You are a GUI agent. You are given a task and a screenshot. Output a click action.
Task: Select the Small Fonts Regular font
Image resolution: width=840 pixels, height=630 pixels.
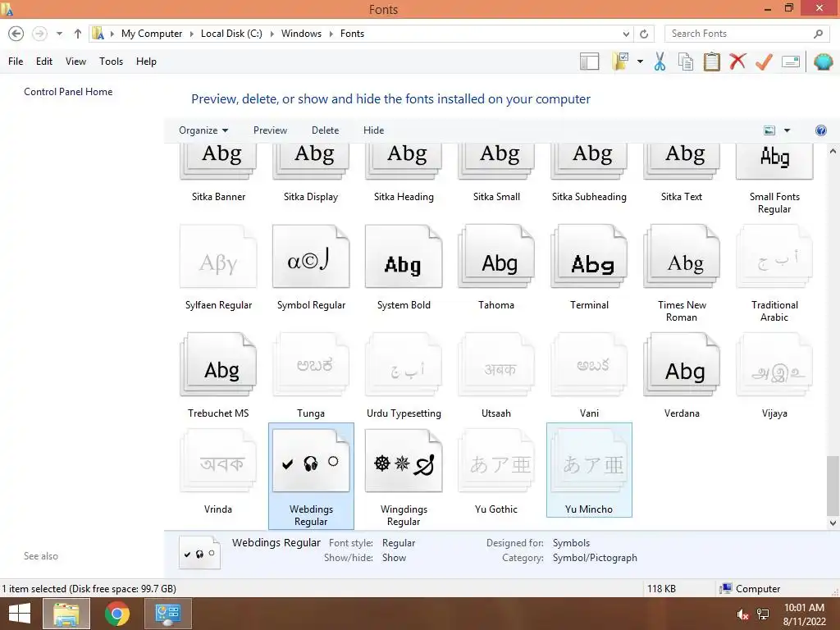click(x=774, y=180)
